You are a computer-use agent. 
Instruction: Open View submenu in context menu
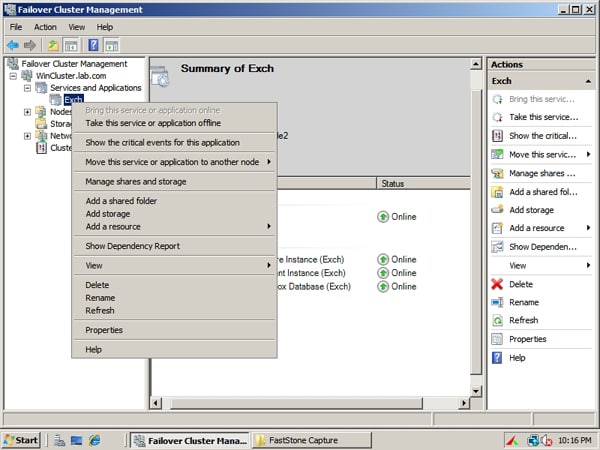(269, 265)
